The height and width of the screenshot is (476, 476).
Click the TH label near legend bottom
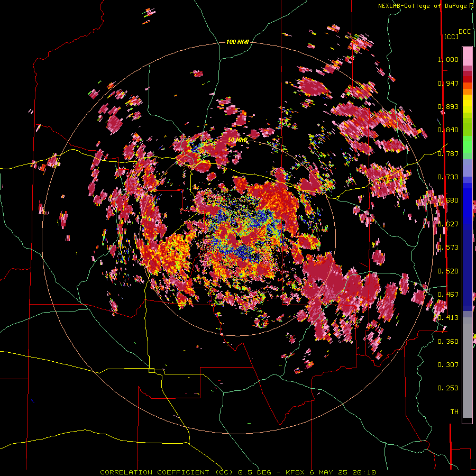click(454, 412)
